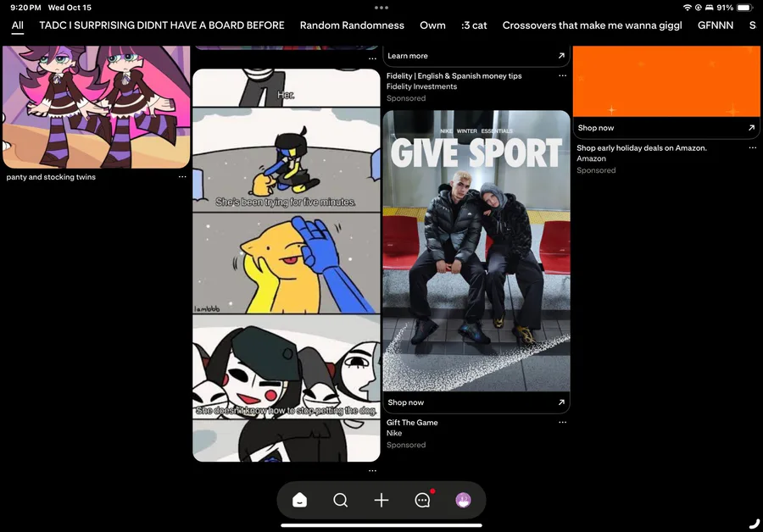763x532 pixels.
Task: Click the arrow icon on Amazon Shop now
Action: click(751, 128)
